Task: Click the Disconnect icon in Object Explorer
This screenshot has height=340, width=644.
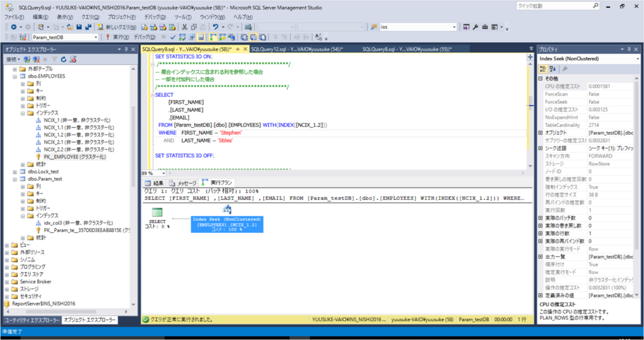Action: coord(36,60)
